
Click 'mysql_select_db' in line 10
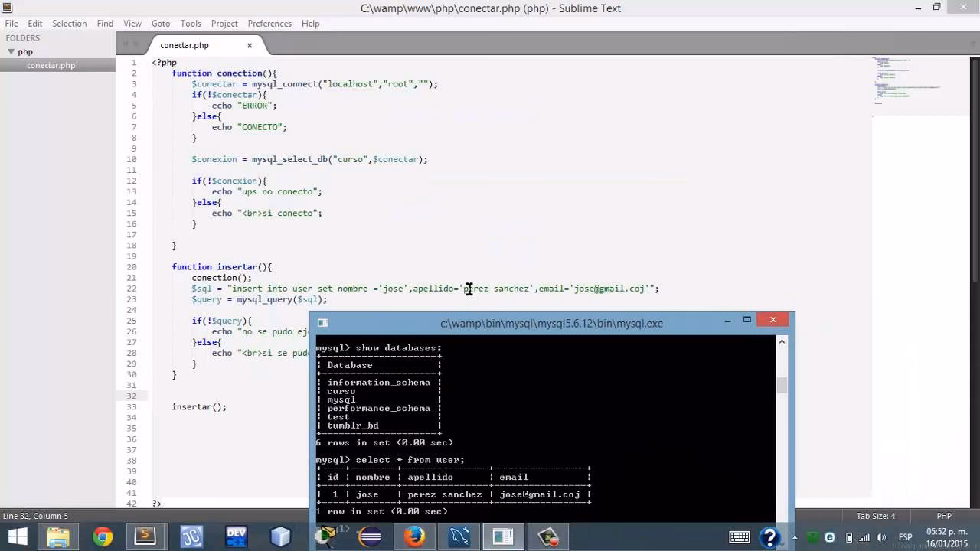tap(289, 159)
